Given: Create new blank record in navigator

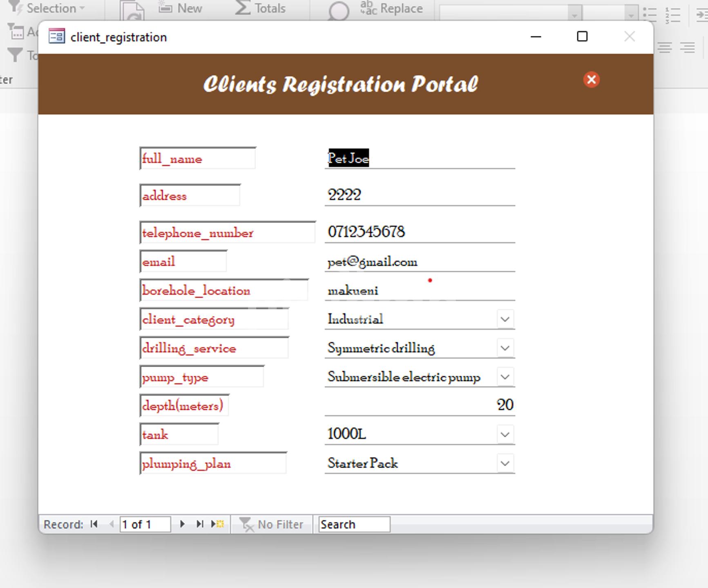Looking at the screenshot, I should [x=217, y=524].
